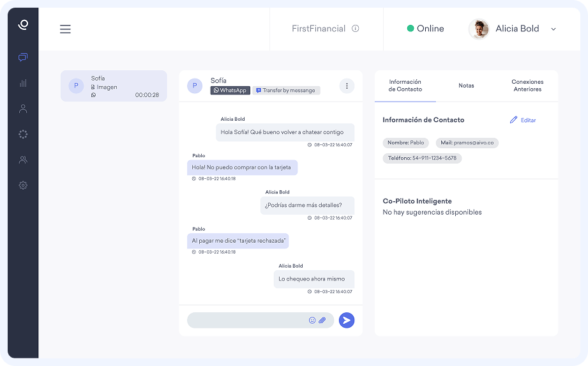Viewport: 588px width, 366px height.
Task: Click the dotted circle sidebar icon
Action: pos(23,134)
